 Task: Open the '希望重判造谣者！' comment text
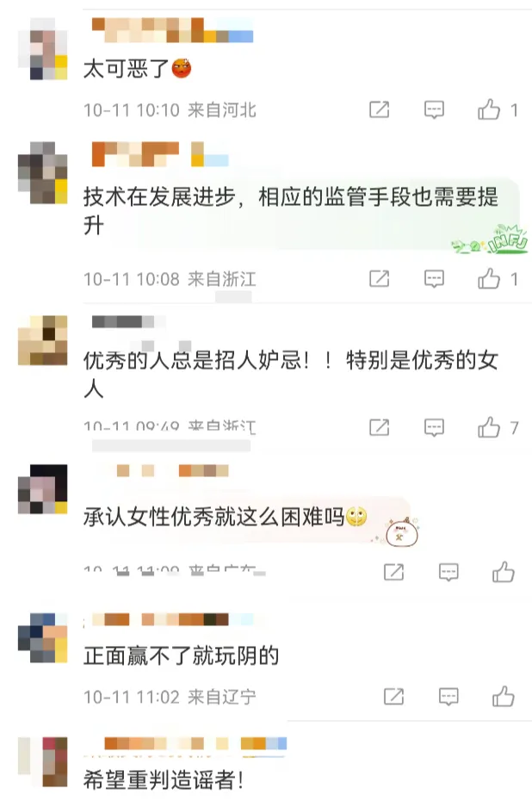coord(164,780)
